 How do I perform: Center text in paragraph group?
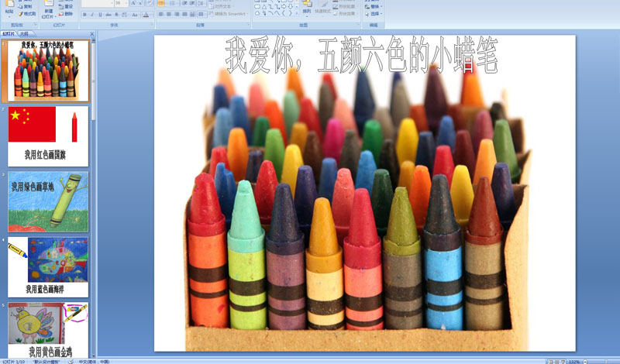[x=168, y=14]
